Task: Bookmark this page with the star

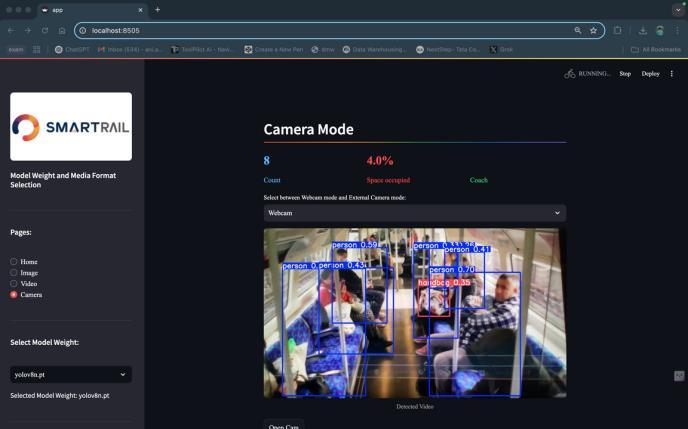Action: [593, 30]
